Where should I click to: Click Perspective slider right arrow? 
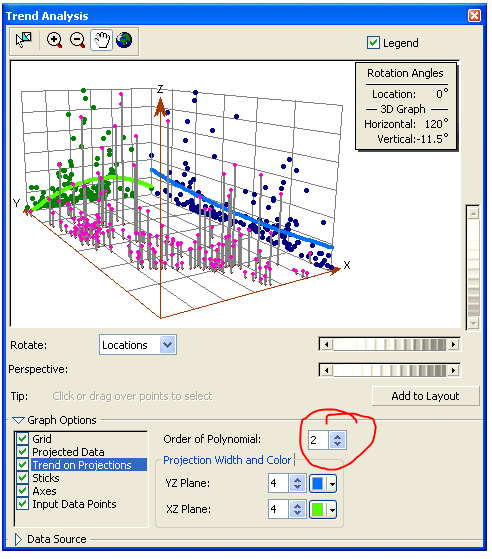tap(453, 370)
